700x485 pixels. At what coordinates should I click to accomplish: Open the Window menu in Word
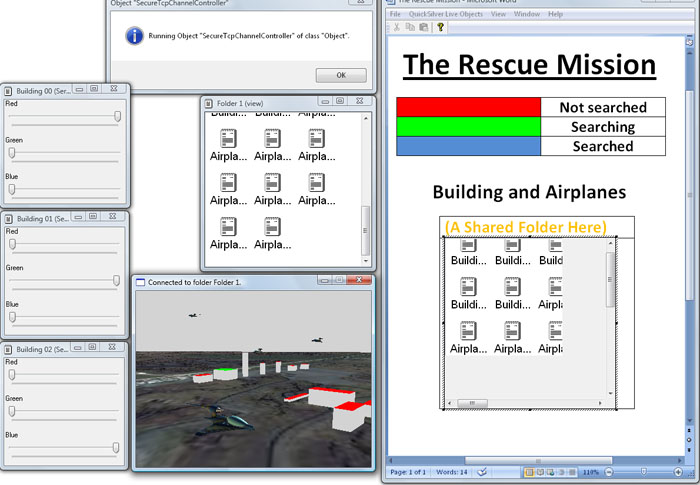pos(527,15)
